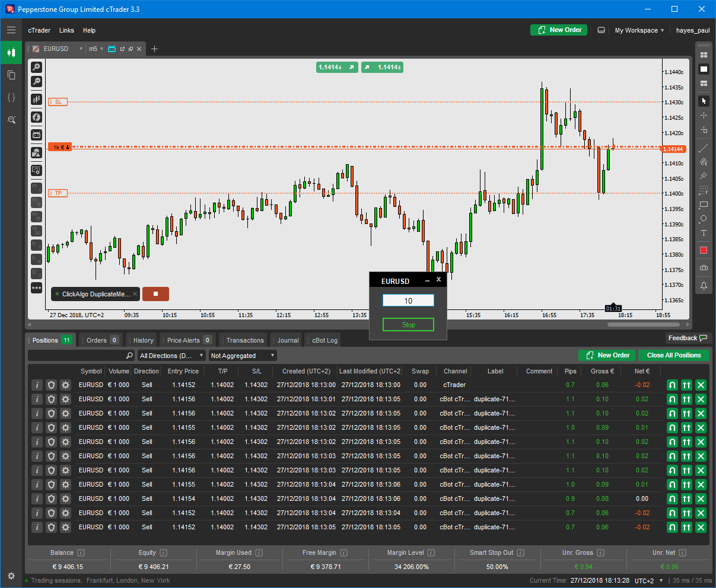Click the 1.1414 sell quick-trade button
The width and height of the screenshot is (716, 588).
pyautogui.click(x=337, y=68)
